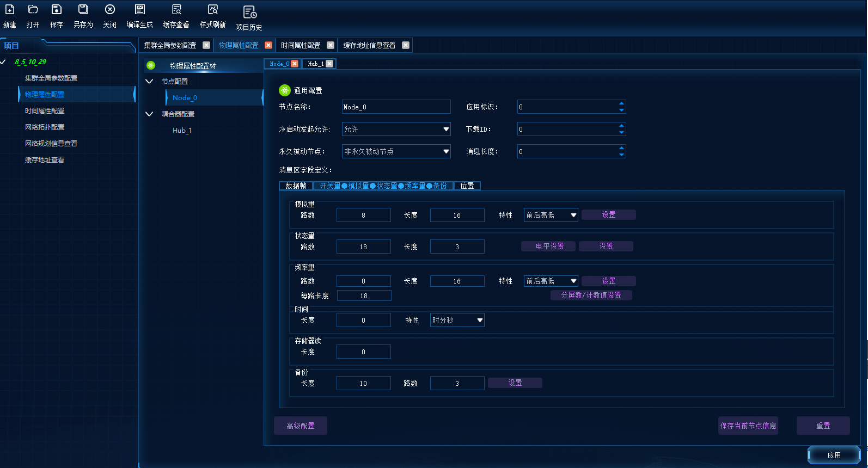Decrease the 下载ID spinner value
This screenshot has width=868, height=468.
(x=621, y=132)
